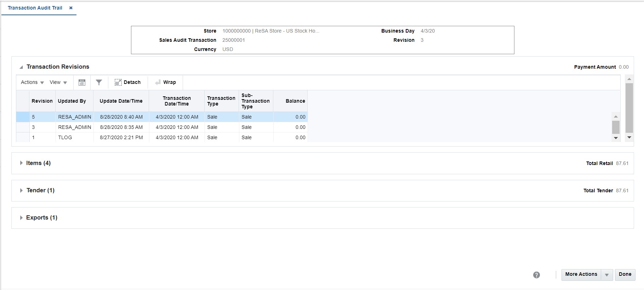
Task: Collapse the Transaction Revisions section
Action: 21,67
